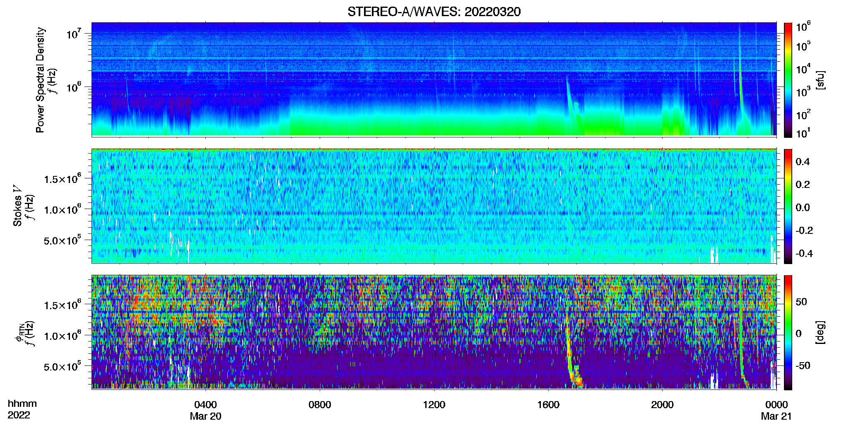Click the hhmm axis label
The image size is (868, 447).
(22, 404)
